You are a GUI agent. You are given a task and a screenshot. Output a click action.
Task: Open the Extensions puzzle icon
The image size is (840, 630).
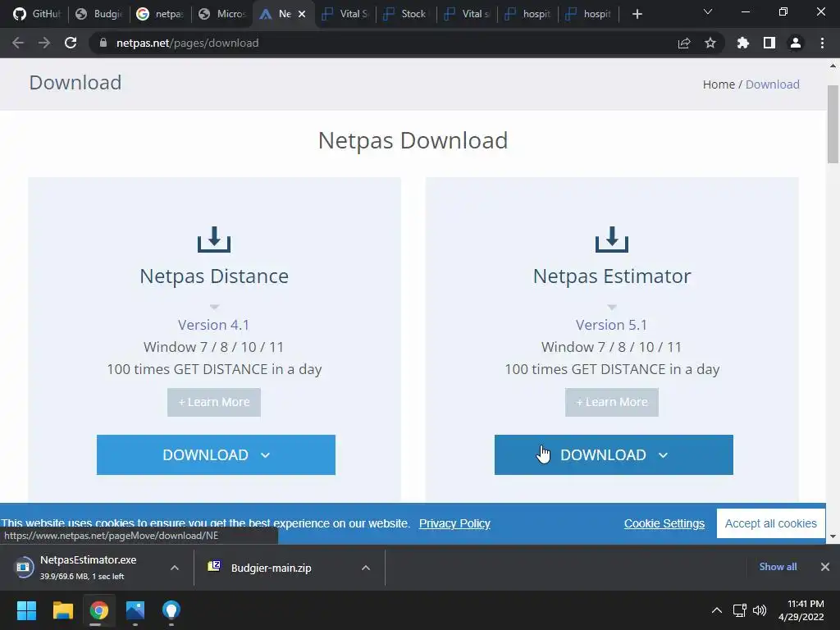pos(742,43)
